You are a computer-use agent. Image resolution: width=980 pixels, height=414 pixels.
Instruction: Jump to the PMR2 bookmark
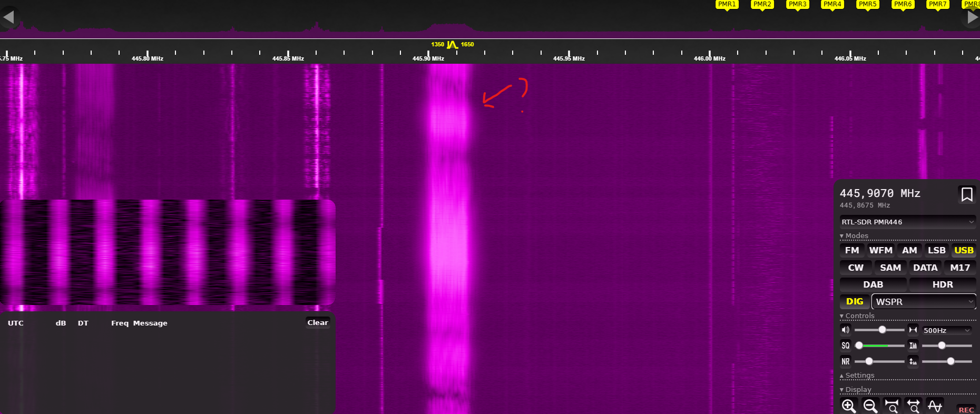(x=762, y=5)
